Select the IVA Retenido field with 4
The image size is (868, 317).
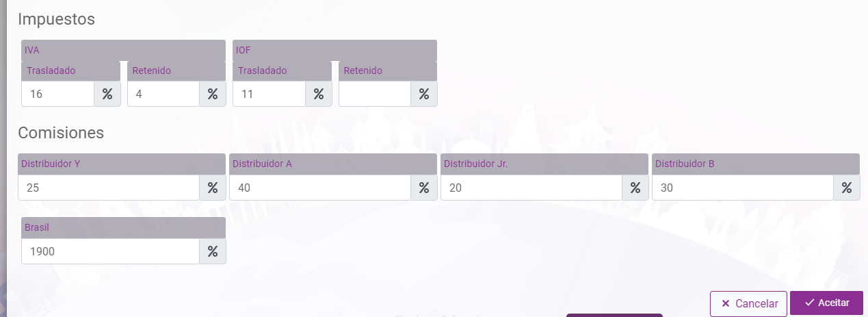(x=163, y=94)
